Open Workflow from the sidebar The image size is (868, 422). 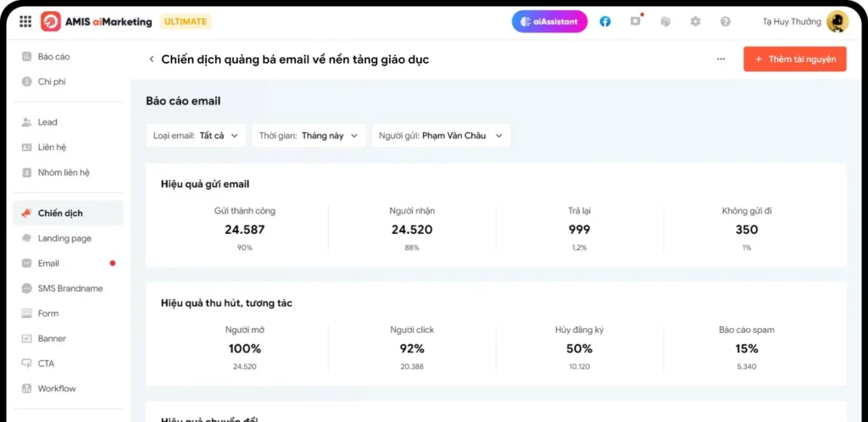(x=57, y=389)
